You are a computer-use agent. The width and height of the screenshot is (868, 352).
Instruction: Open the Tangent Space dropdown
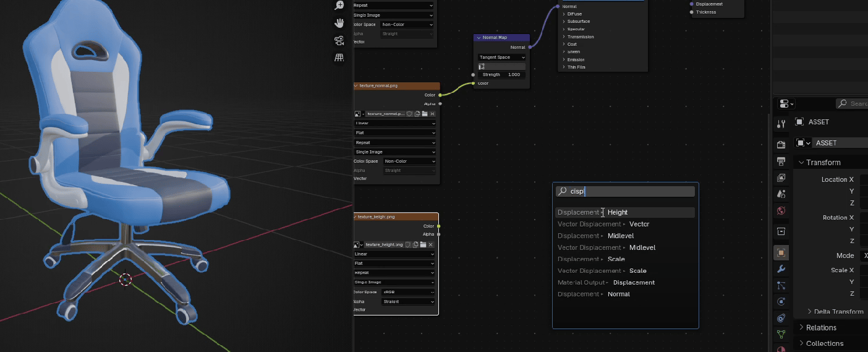[501, 58]
